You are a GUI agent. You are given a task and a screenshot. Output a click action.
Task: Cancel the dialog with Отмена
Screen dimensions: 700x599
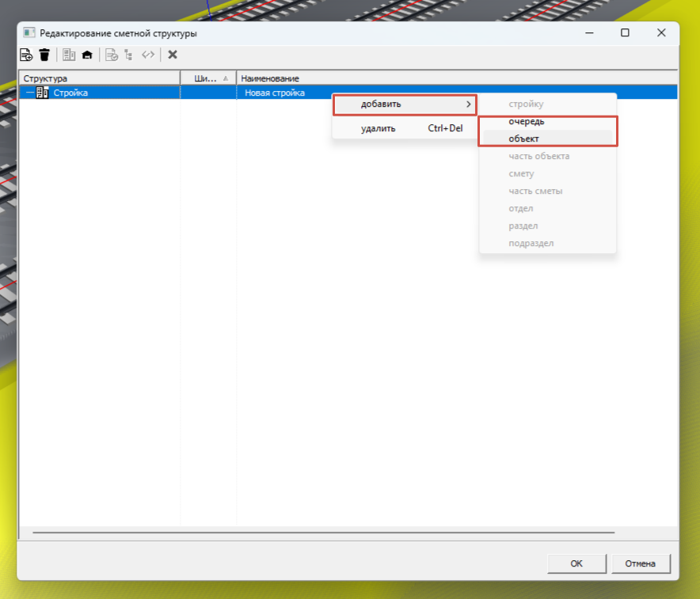tap(640, 563)
